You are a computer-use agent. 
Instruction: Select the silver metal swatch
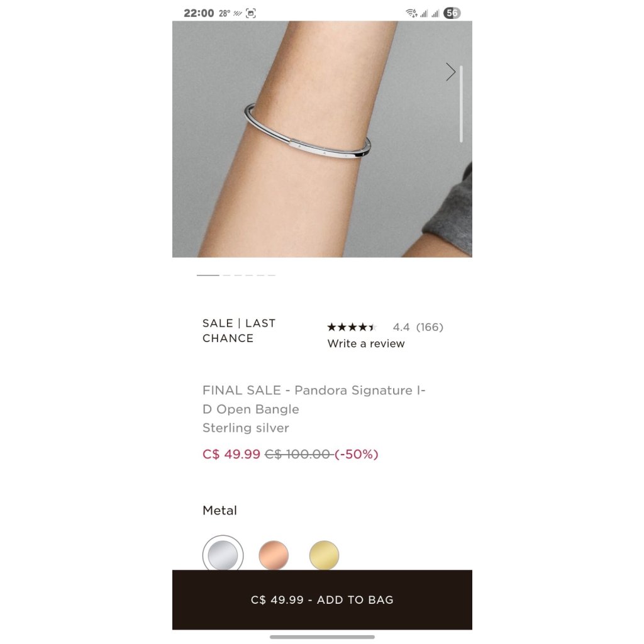point(223,553)
